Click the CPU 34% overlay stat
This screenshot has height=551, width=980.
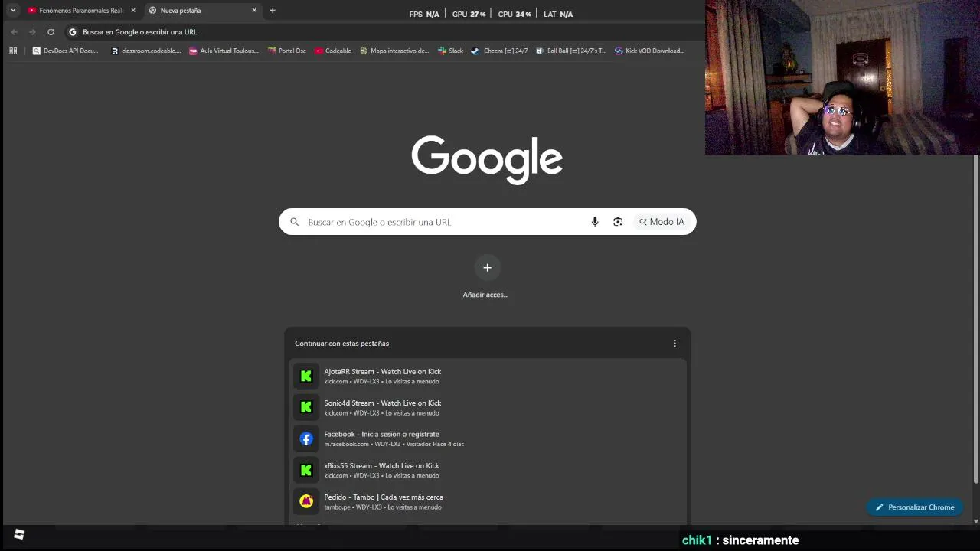click(x=514, y=14)
